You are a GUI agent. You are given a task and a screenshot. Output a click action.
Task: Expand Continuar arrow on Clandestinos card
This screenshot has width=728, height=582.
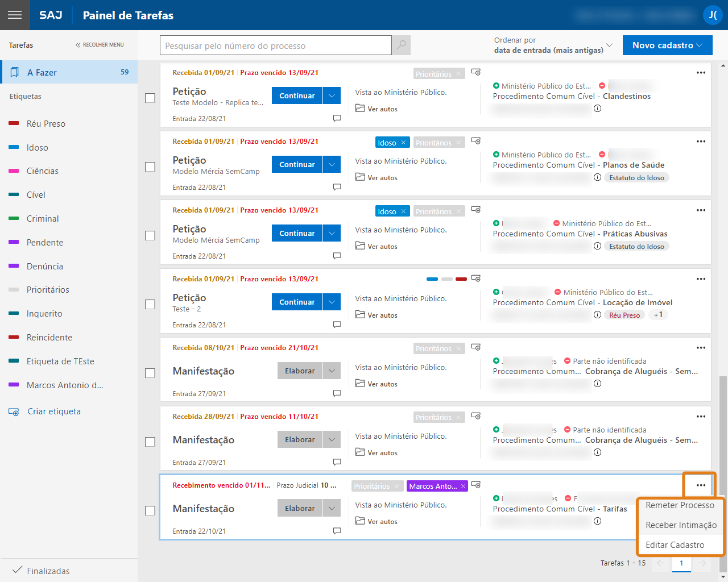click(x=332, y=95)
